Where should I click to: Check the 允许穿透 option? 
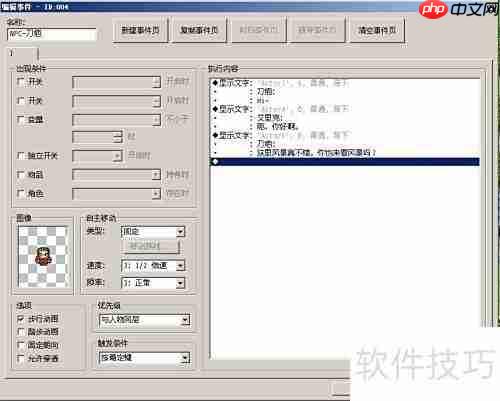tap(21, 358)
